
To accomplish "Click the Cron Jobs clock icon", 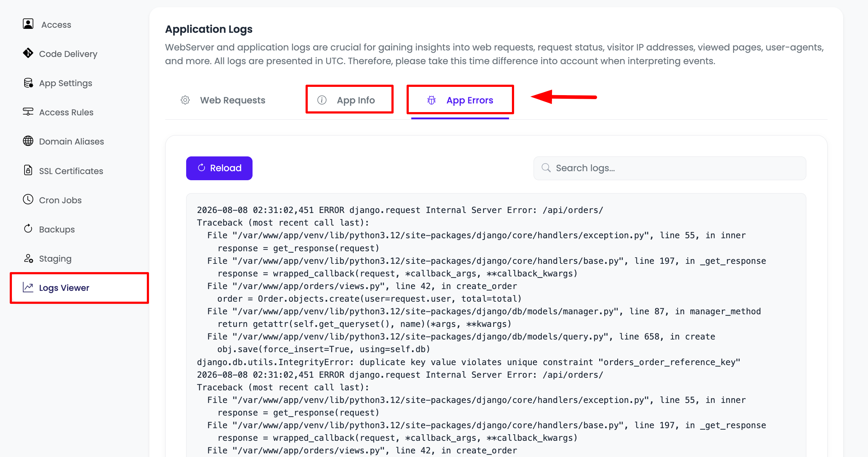I will coord(28,199).
